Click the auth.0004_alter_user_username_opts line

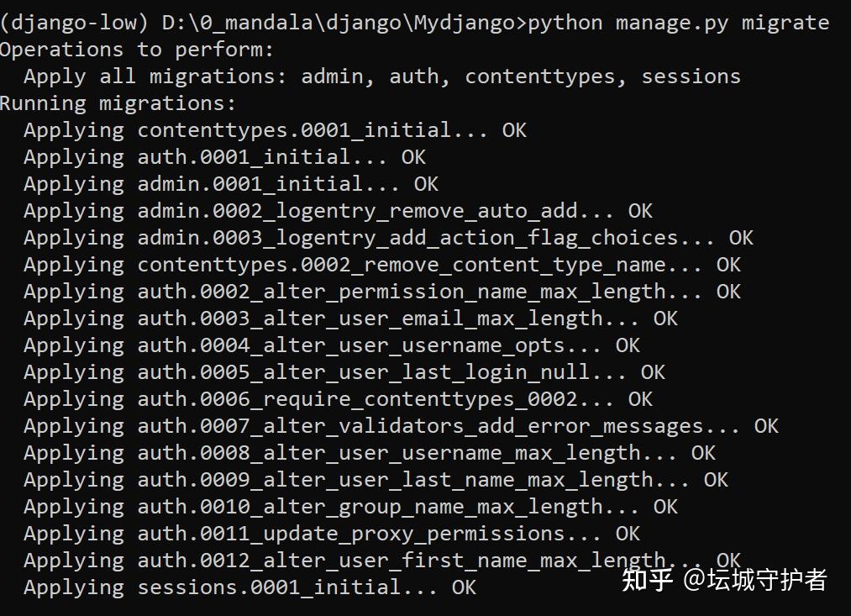tap(332, 345)
